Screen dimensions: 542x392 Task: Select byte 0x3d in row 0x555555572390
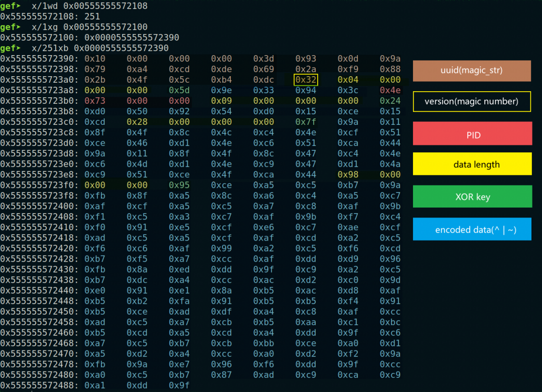click(x=263, y=59)
